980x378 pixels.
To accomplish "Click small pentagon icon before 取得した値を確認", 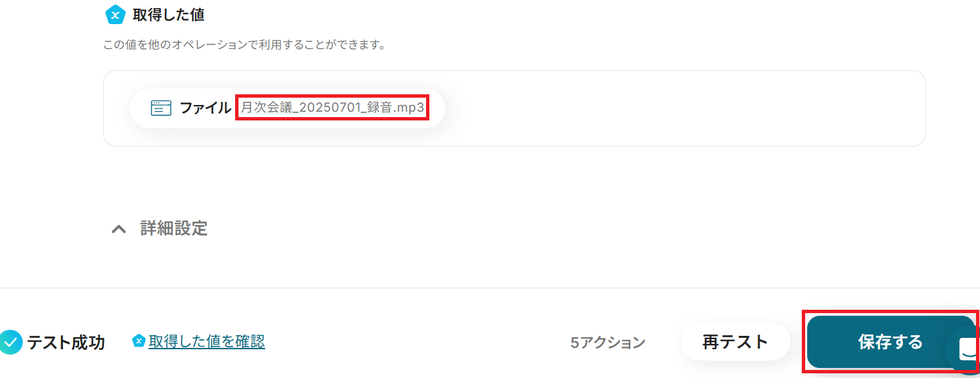I will coord(139,341).
